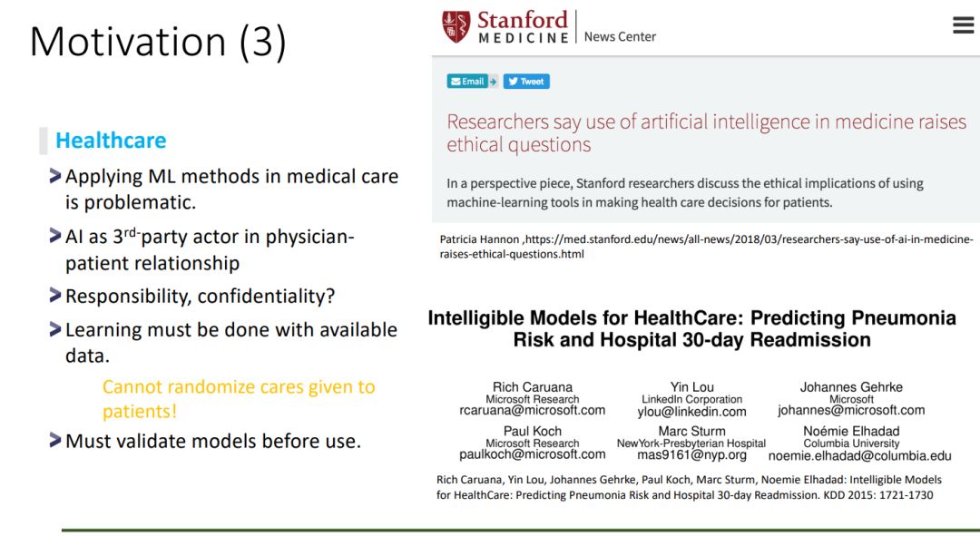Viewport: 980px width, 536px height.
Task: Click the arrow bullet before 'Applying ML methods'
Action: coord(56,176)
